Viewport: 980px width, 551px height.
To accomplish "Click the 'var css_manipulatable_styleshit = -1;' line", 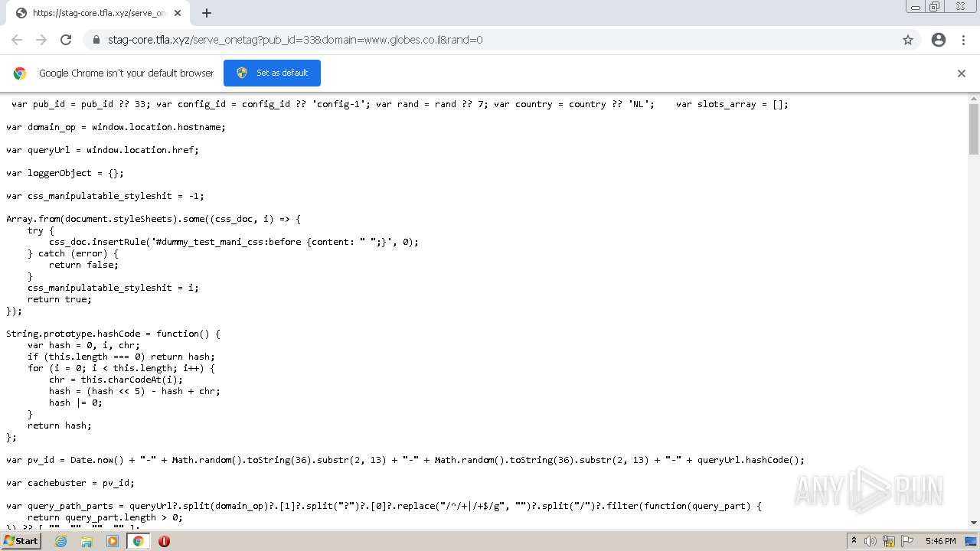I will [105, 196].
